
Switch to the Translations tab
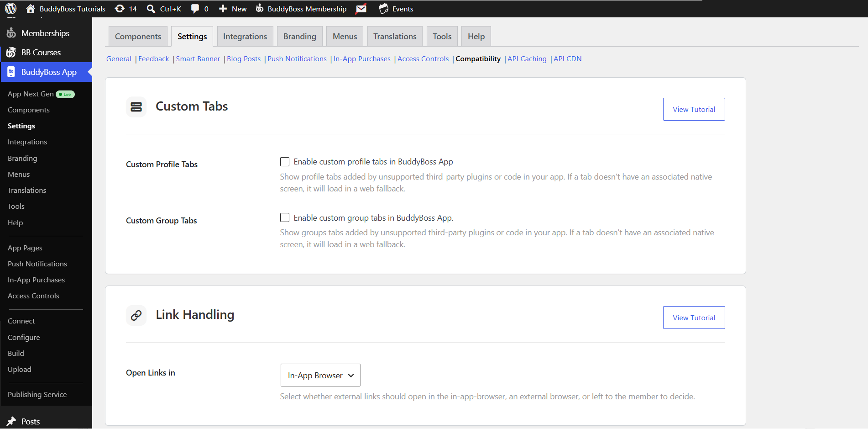pos(395,37)
